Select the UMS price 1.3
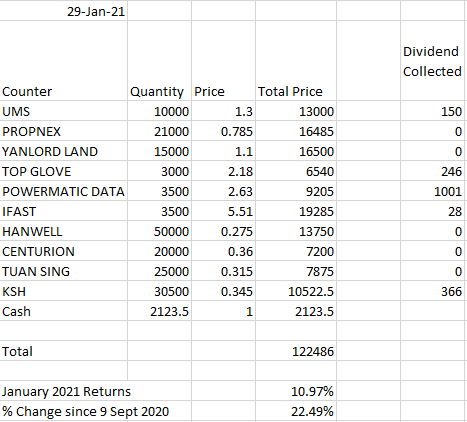The width and height of the screenshot is (467, 422). click(223, 111)
